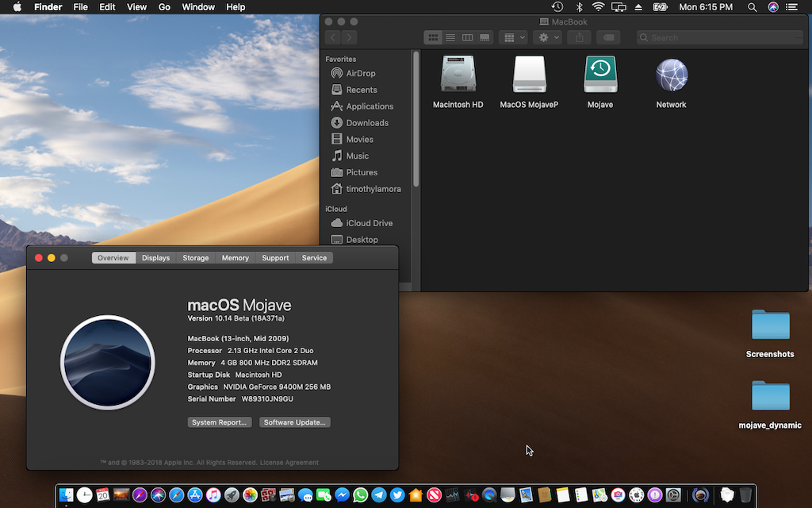Open the AirPlay display menu icon

(619, 6)
